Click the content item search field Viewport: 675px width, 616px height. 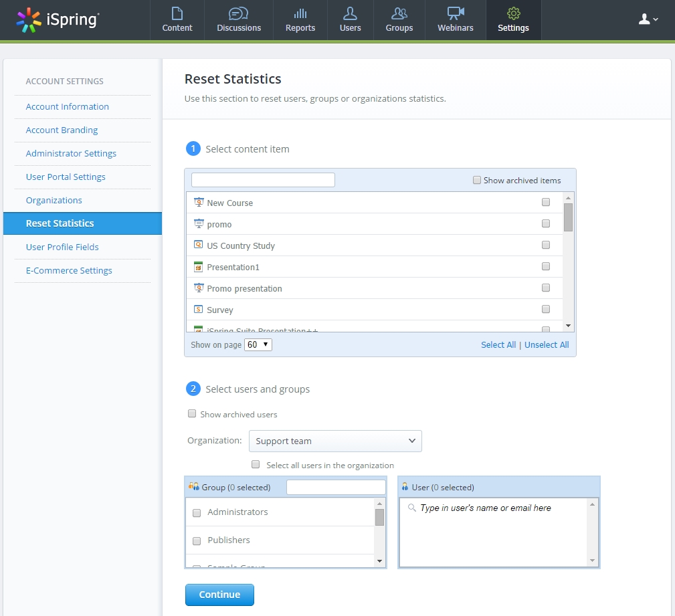point(263,180)
